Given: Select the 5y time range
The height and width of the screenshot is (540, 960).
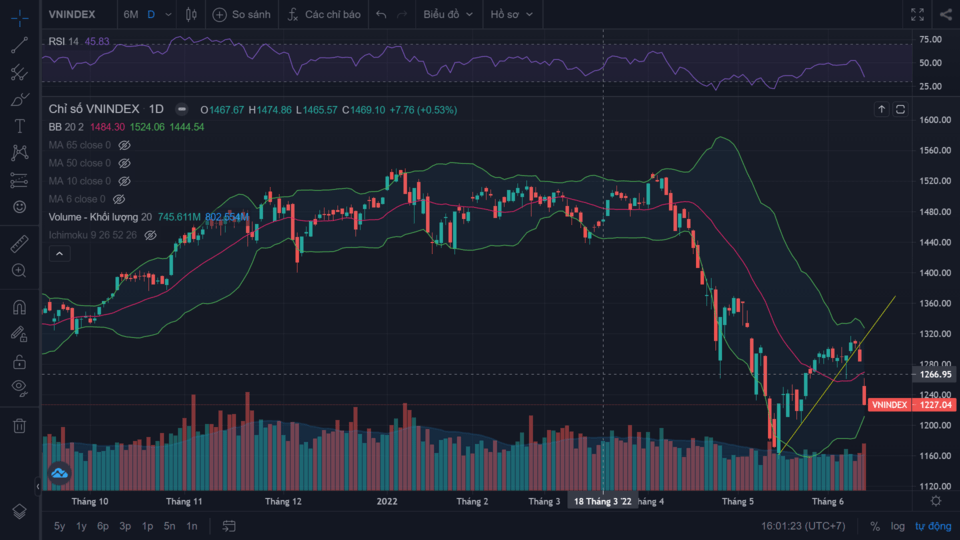Looking at the screenshot, I should (60, 526).
